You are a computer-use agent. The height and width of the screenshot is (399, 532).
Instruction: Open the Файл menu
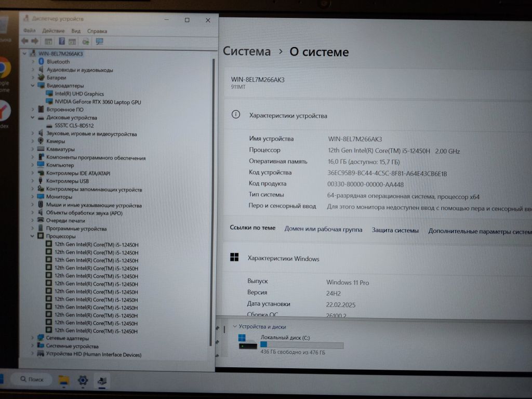[x=30, y=31]
